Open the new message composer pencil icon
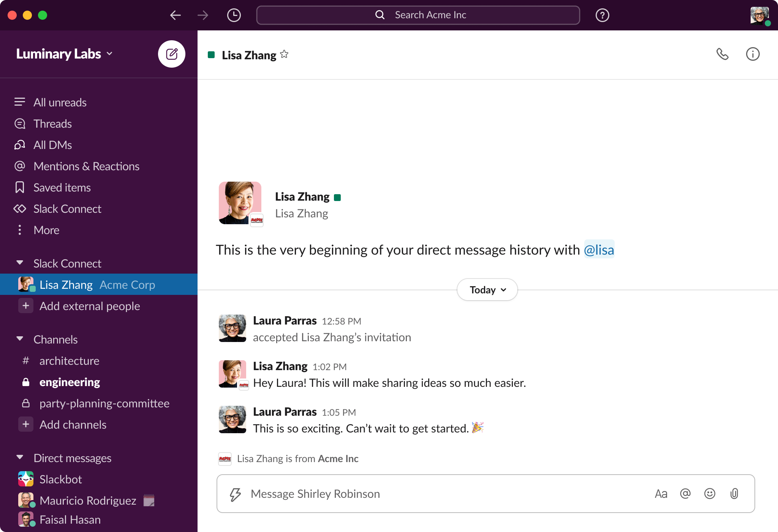Screen dimensions: 778x532 pyautogui.click(x=172, y=54)
